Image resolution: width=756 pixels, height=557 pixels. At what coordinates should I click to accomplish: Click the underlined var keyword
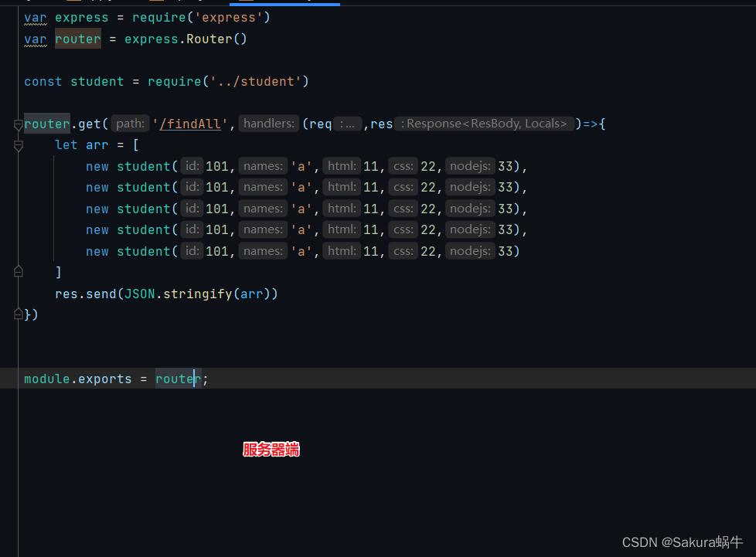click(x=35, y=17)
